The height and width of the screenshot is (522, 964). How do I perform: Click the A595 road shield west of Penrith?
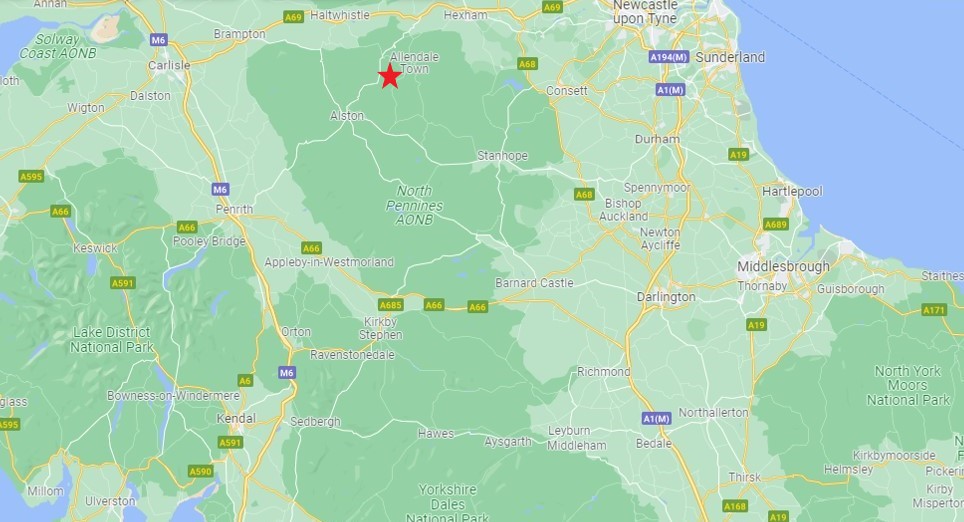(x=31, y=177)
